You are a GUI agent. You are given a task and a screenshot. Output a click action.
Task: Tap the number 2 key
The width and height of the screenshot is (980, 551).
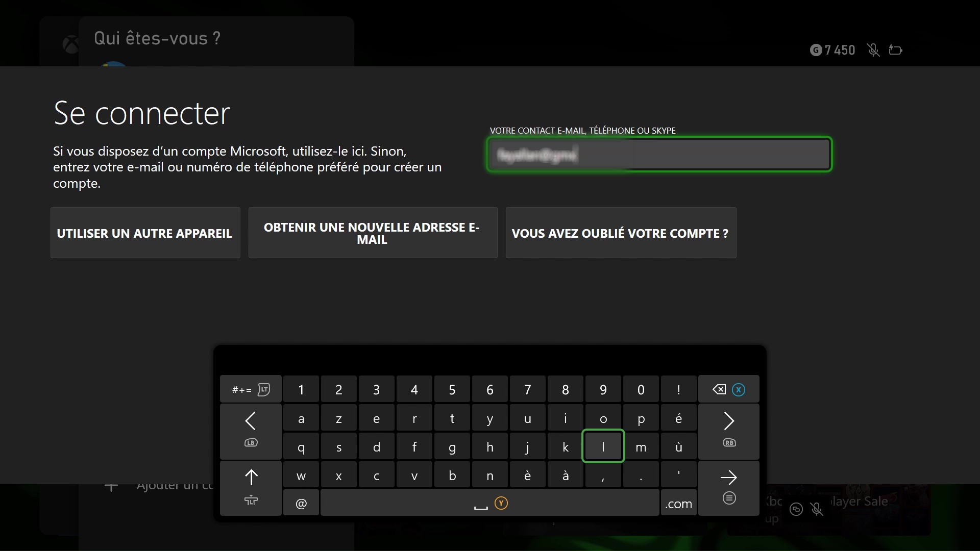coord(339,390)
